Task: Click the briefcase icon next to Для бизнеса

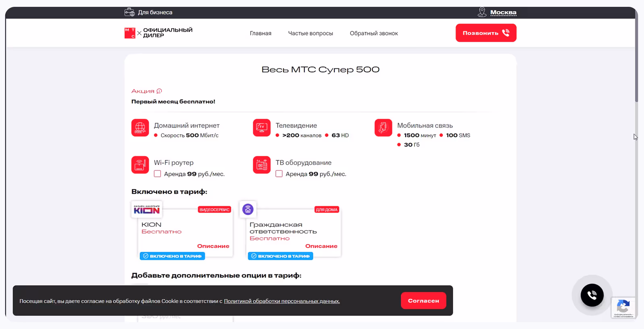Action: coord(130,12)
